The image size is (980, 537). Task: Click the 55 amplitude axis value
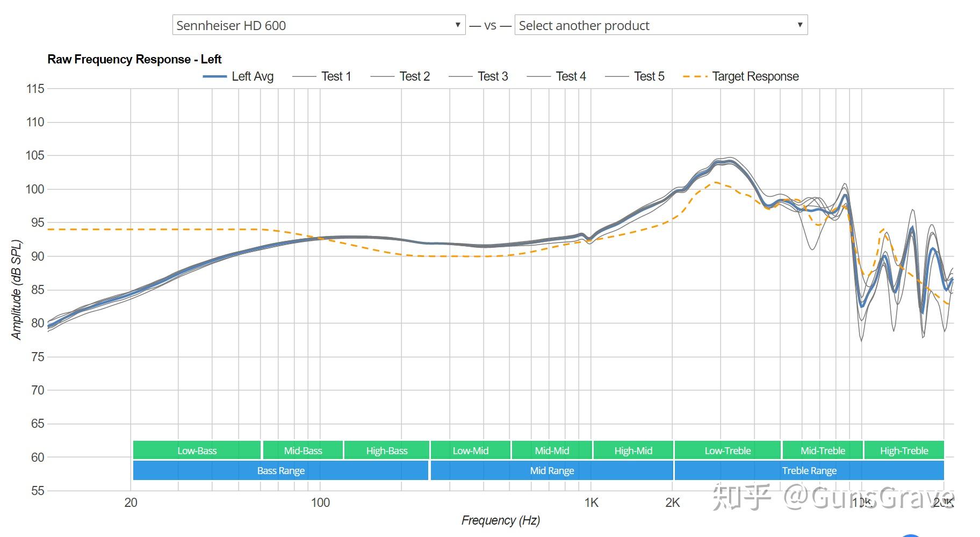click(38, 491)
